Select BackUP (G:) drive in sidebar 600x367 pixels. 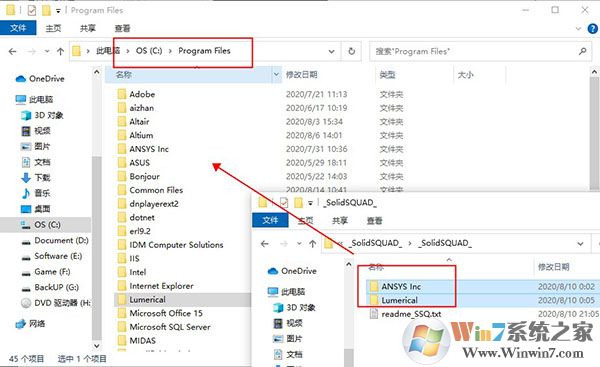[50, 287]
